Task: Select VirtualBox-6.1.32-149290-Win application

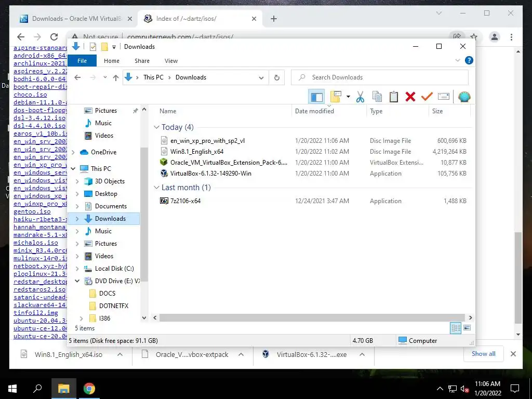Action: [x=211, y=174]
